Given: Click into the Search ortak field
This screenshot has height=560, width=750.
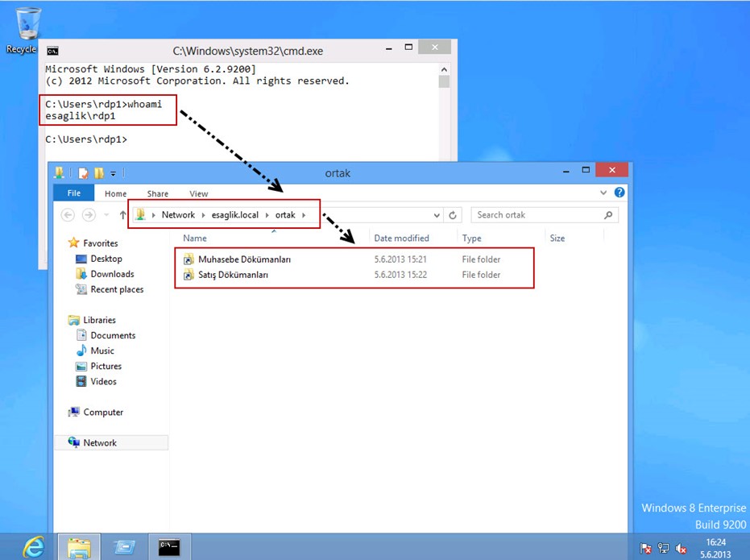Looking at the screenshot, I should (x=537, y=215).
